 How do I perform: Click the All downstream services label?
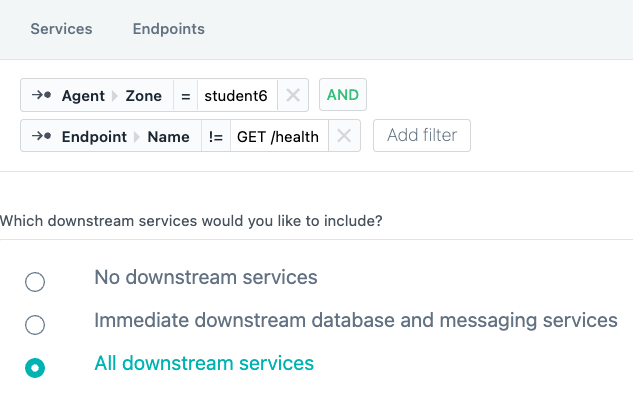(204, 363)
